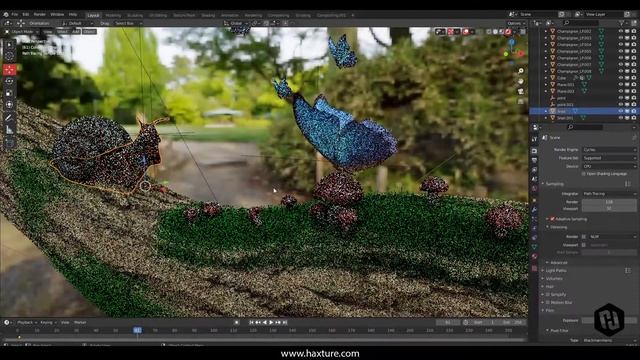Open the File menu
This screenshot has height=360, width=640.
15,14
